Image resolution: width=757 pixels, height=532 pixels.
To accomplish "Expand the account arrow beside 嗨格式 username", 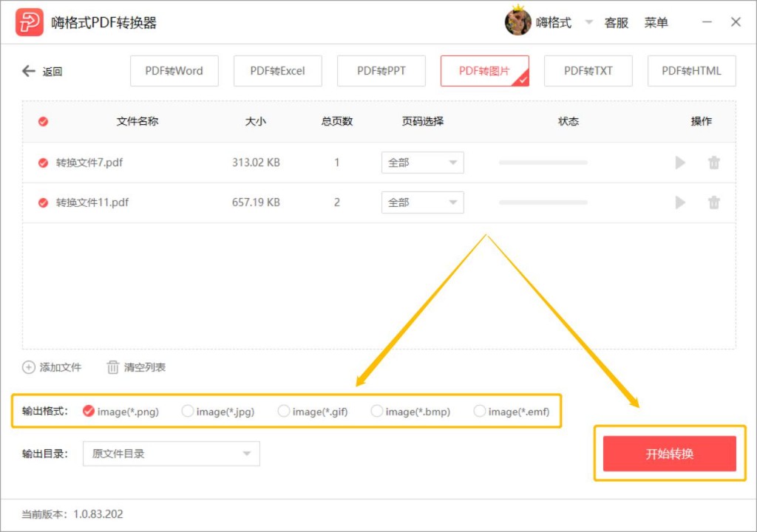I will [x=588, y=21].
